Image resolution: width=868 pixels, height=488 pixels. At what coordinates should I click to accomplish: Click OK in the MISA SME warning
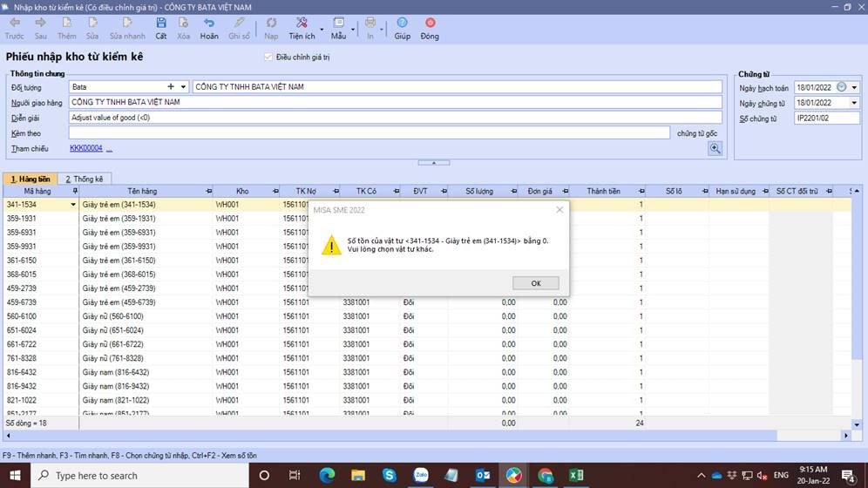click(536, 283)
